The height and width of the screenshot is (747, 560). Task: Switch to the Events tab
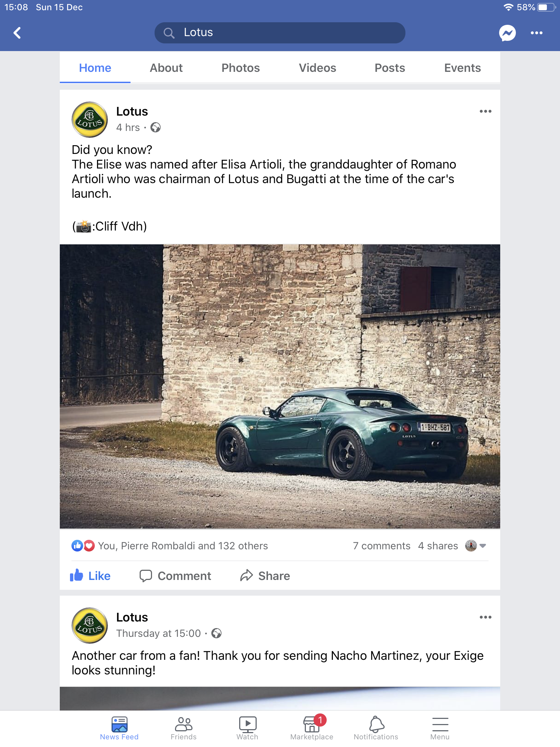[x=462, y=68]
